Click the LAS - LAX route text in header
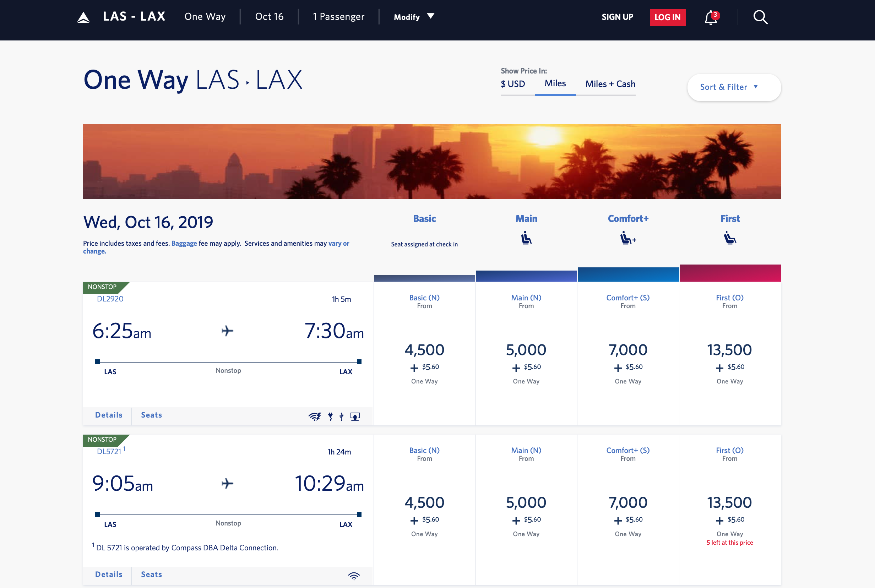The height and width of the screenshot is (588, 875). (134, 16)
